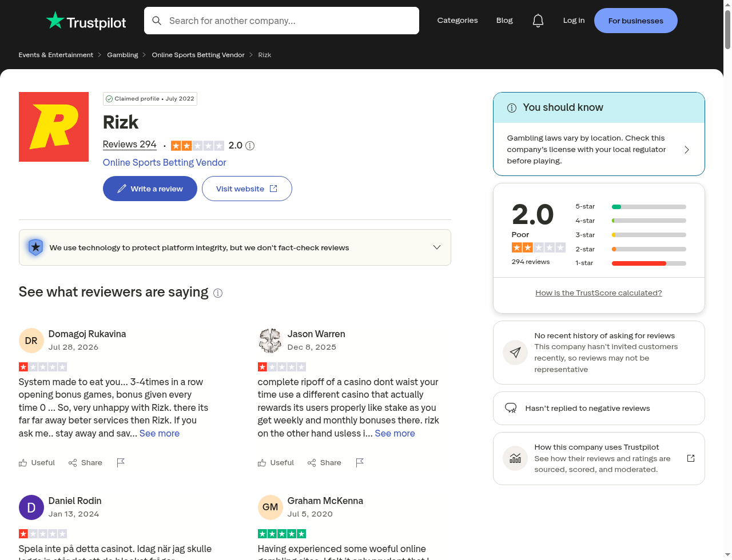
Task: Click the search magnifier icon
Action: [x=157, y=21]
